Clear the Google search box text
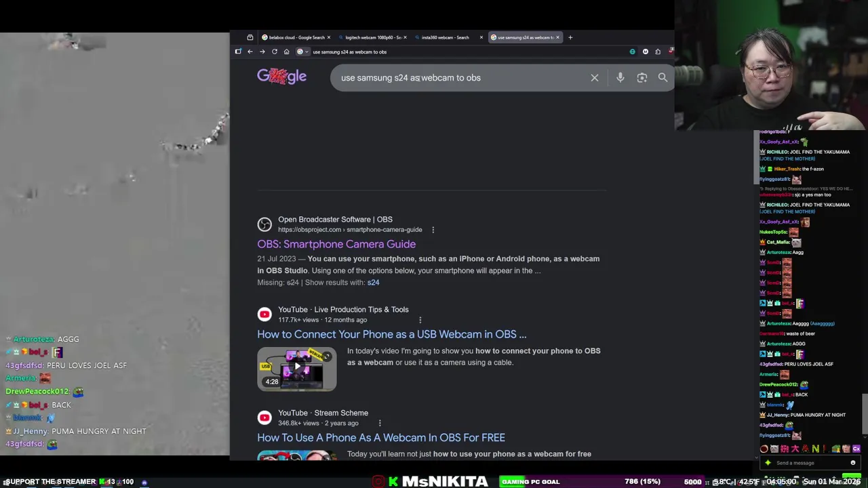Image resolution: width=868 pixels, height=488 pixels. [595, 78]
